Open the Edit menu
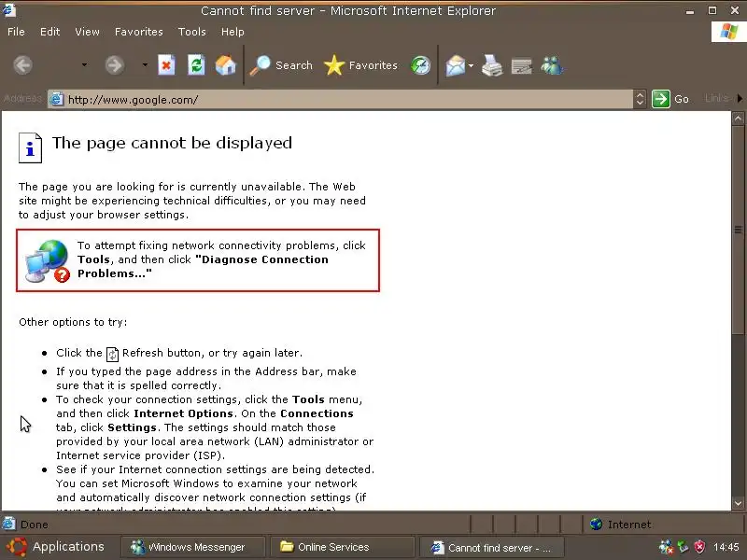Viewport: 747px width, 560px height. tap(50, 32)
